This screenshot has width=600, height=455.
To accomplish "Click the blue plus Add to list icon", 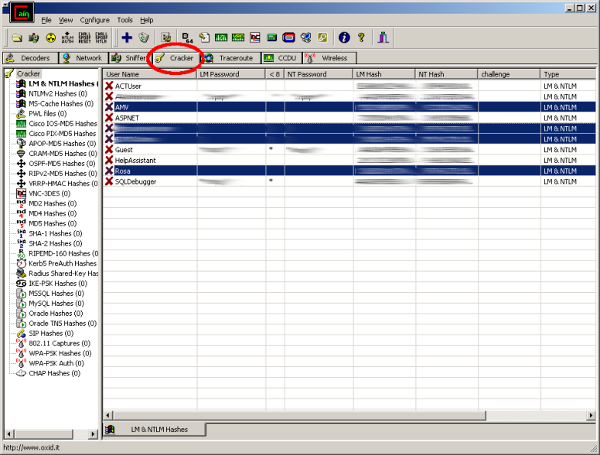I will 127,38.
